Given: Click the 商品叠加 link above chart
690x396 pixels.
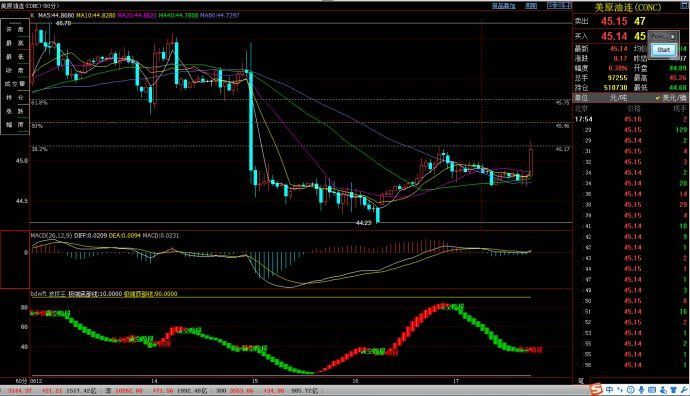Looking at the screenshot, I should [x=503, y=6].
